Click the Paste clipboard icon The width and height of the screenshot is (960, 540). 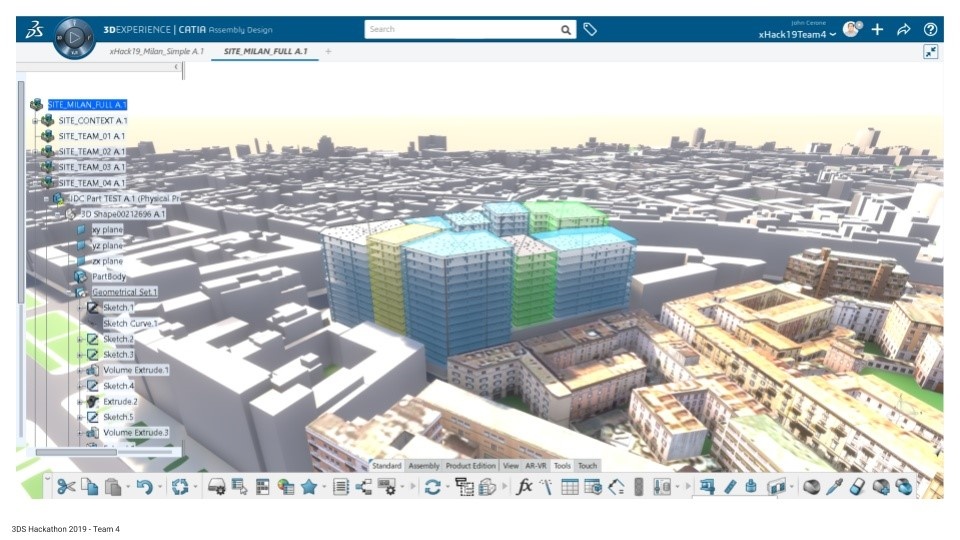[113, 487]
